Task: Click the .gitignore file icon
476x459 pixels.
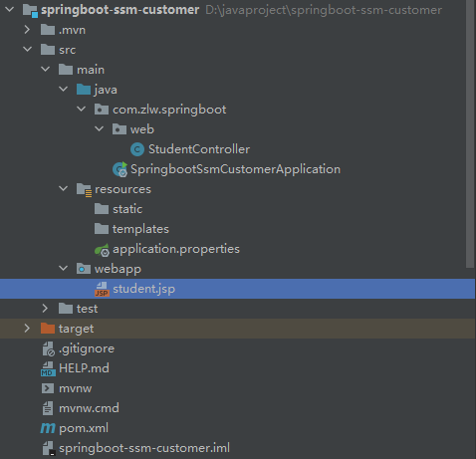Action: tap(48, 348)
